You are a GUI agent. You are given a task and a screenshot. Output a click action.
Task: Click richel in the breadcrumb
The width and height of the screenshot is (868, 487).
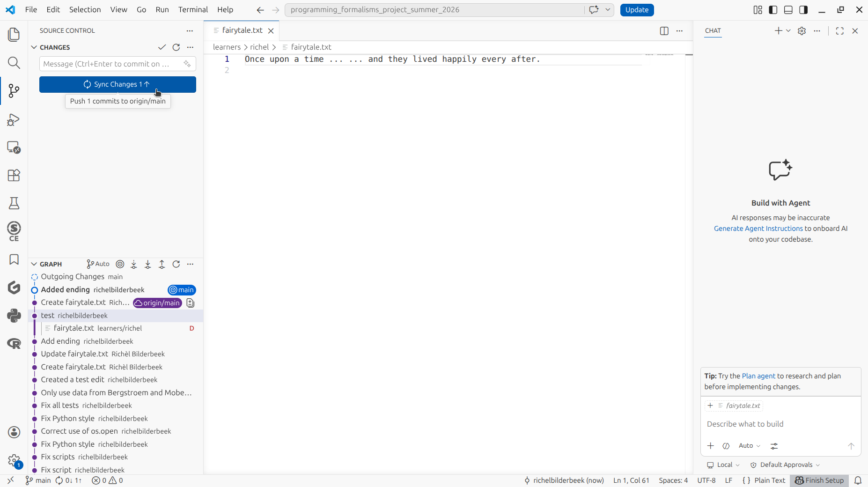[x=259, y=47]
